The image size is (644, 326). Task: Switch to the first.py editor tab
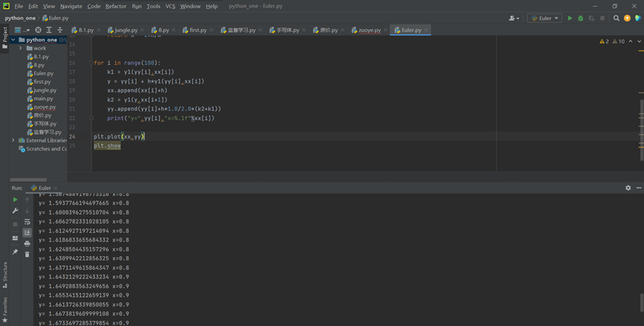pyautogui.click(x=198, y=30)
